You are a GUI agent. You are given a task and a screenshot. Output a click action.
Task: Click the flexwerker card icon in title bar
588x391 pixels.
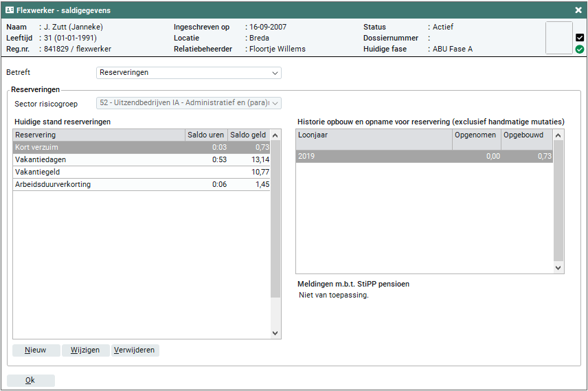coord(10,10)
